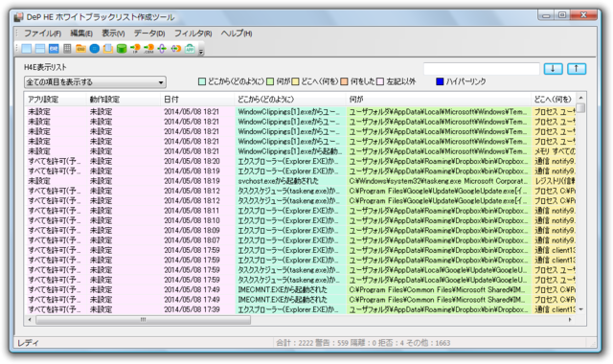Click the app icon in the title bar
The width and height of the screenshot is (613, 364).
pos(18,17)
